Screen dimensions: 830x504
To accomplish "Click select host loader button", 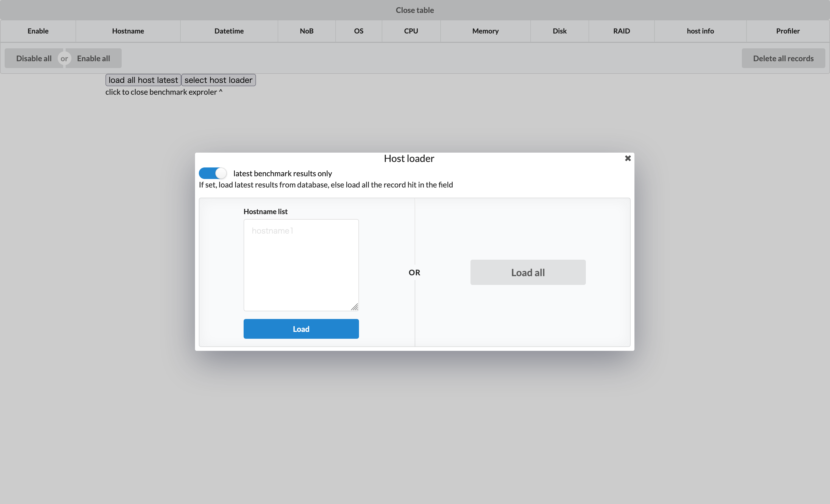I will pyautogui.click(x=218, y=80).
